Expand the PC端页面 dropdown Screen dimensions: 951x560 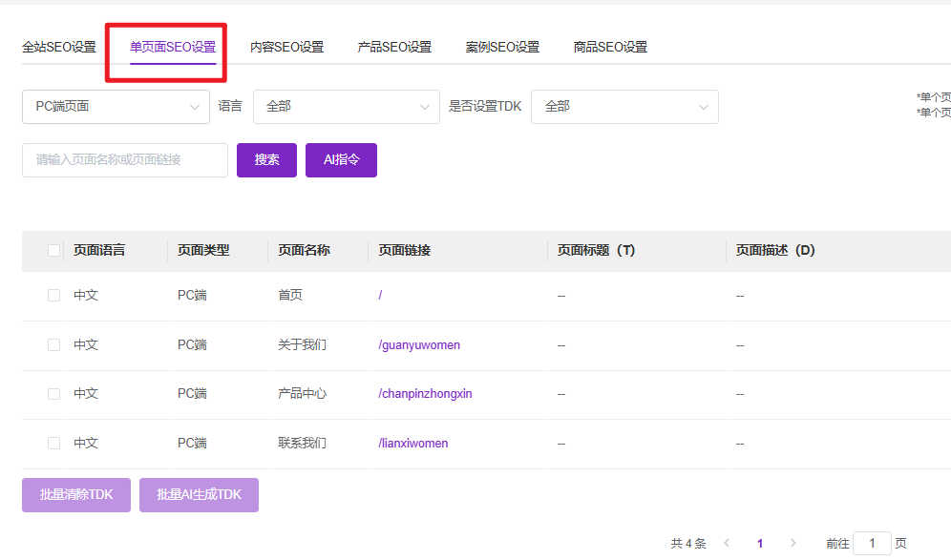(116, 107)
